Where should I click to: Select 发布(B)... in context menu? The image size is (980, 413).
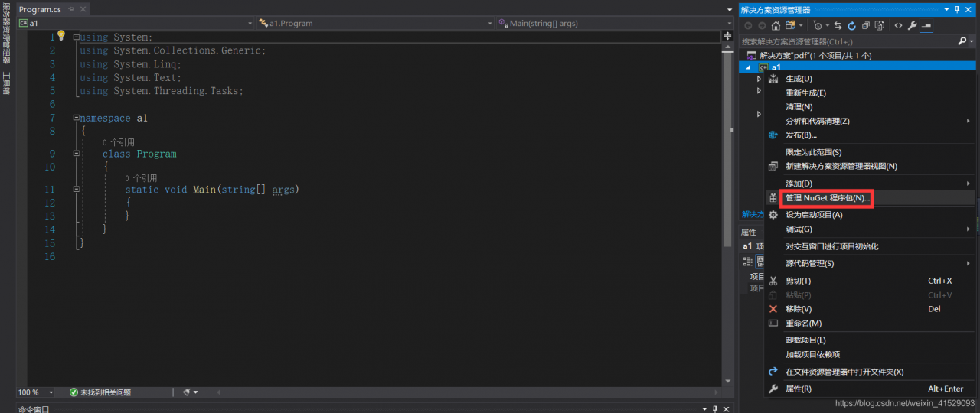[871, 135]
